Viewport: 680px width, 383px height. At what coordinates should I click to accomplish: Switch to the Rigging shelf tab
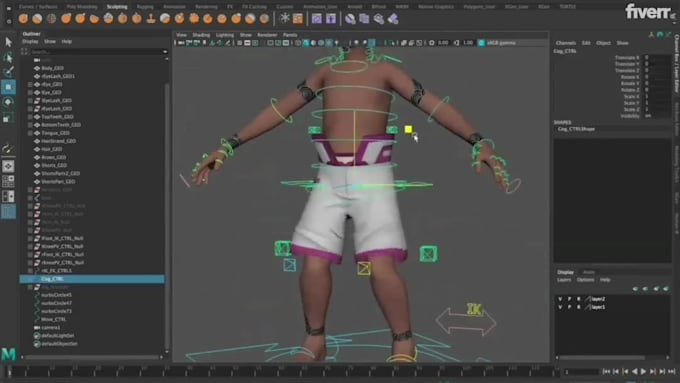[145, 7]
